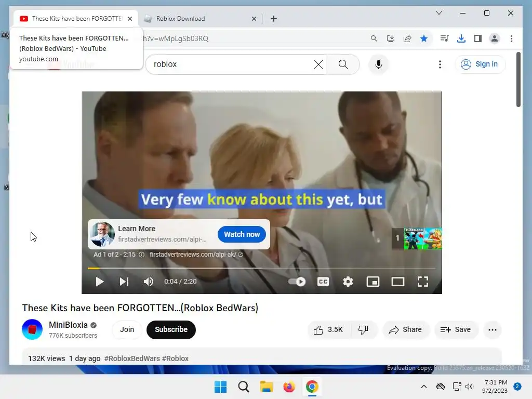Dislike this video

point(363,330)
